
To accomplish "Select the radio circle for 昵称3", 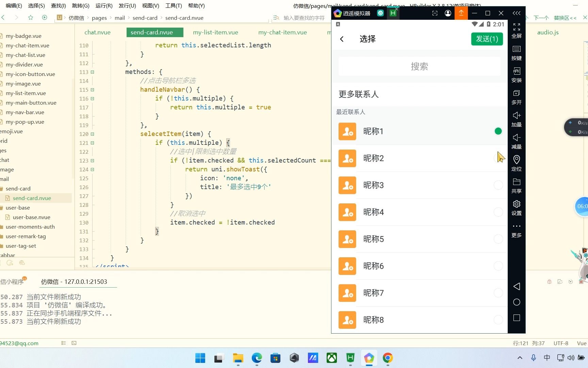I will pos(498,185).
